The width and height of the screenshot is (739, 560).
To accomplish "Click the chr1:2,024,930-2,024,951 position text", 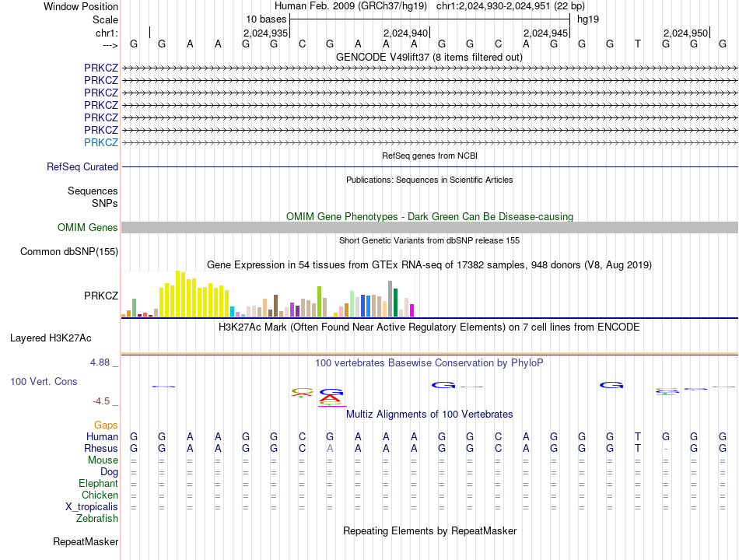I will tap(510, 6).
